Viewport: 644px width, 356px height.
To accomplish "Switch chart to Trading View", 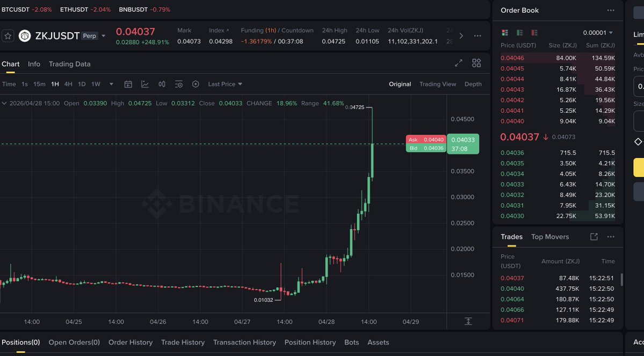I will (x=438, y=84).
